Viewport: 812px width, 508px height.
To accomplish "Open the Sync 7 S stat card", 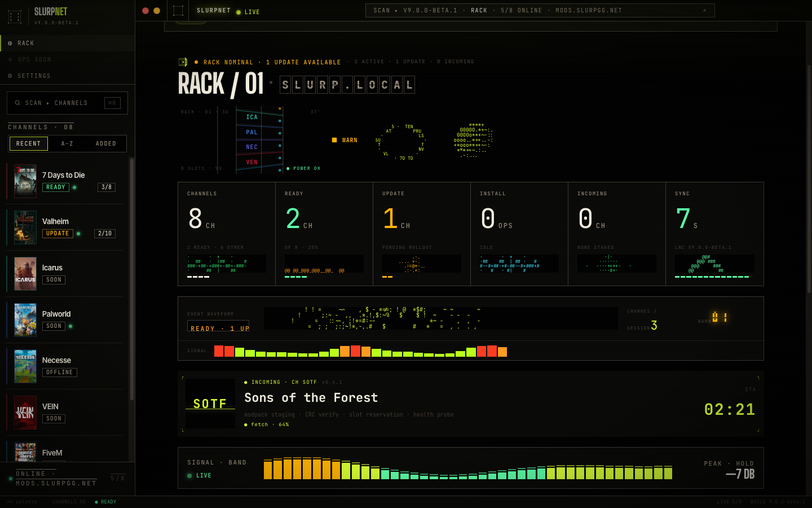I will (x=714, y=234).
